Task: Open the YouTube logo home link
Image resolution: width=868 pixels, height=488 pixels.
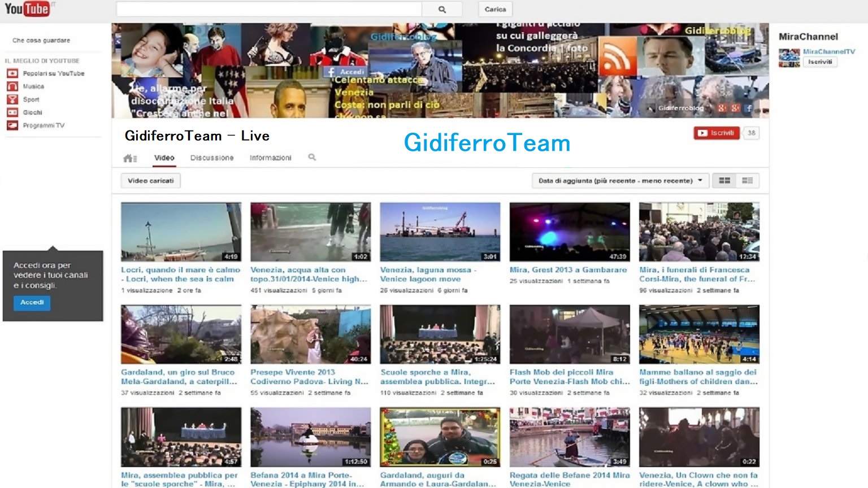Action: click(27, 9)
